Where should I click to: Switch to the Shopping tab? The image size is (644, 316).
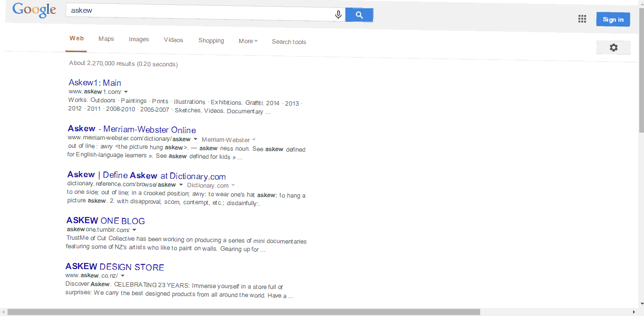click(x=211, y=41)
